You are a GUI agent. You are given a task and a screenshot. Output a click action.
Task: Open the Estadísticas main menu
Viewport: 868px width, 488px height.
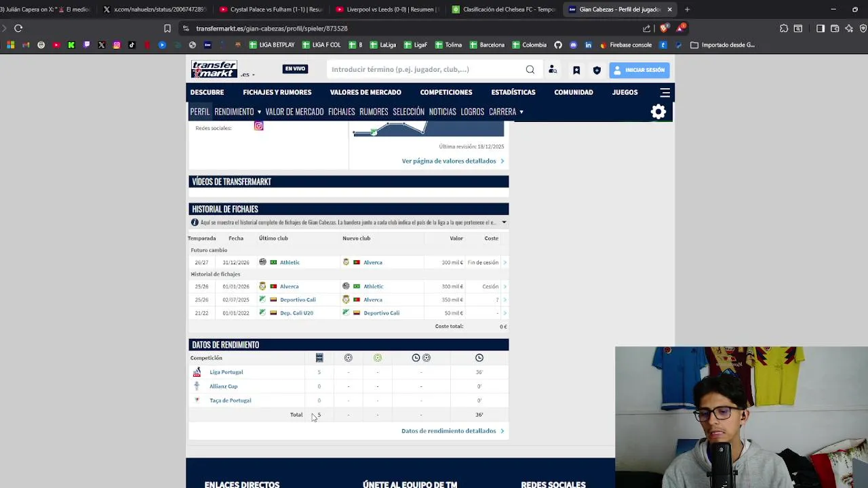[513, 92]
